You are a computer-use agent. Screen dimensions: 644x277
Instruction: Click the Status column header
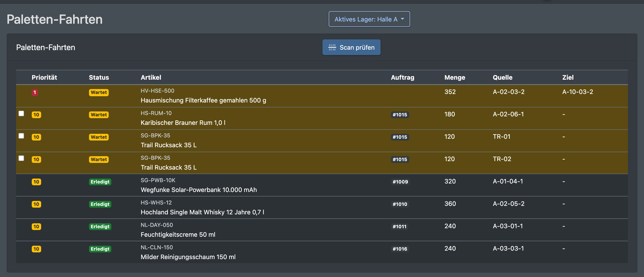point(99,77)
